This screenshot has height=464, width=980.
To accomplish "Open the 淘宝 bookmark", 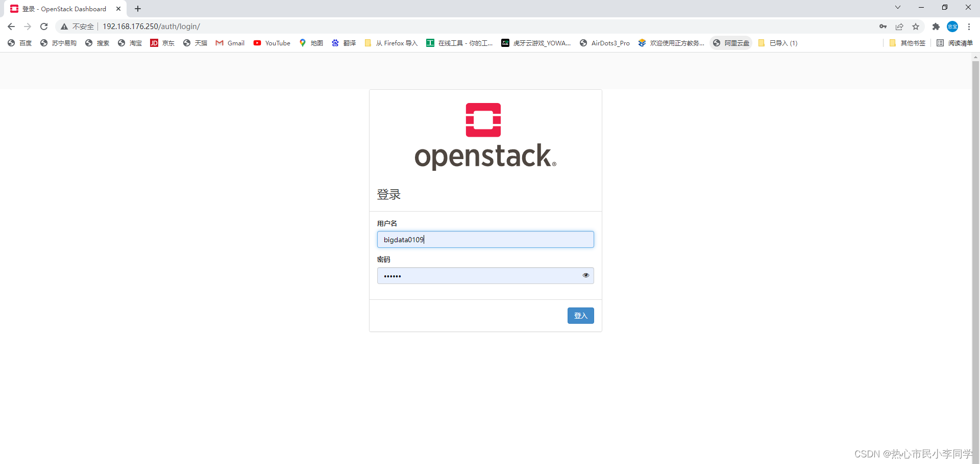I will [x=130, y=43].
